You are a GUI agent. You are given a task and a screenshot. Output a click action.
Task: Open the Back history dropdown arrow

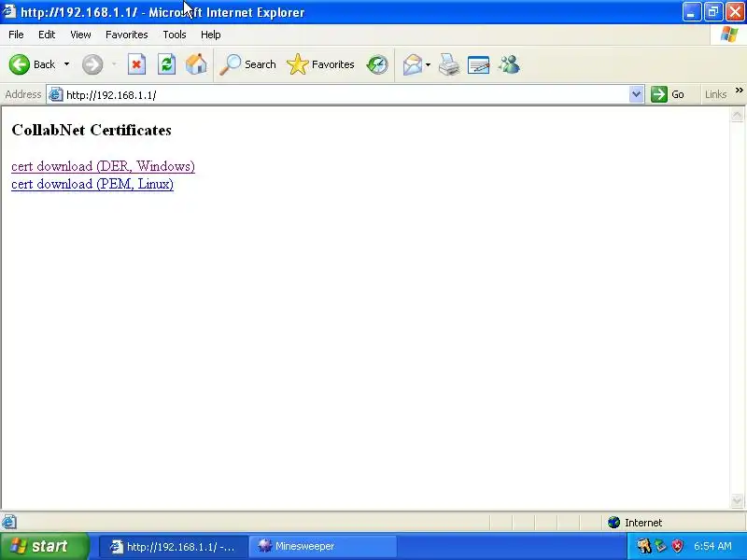click(66, 64)
